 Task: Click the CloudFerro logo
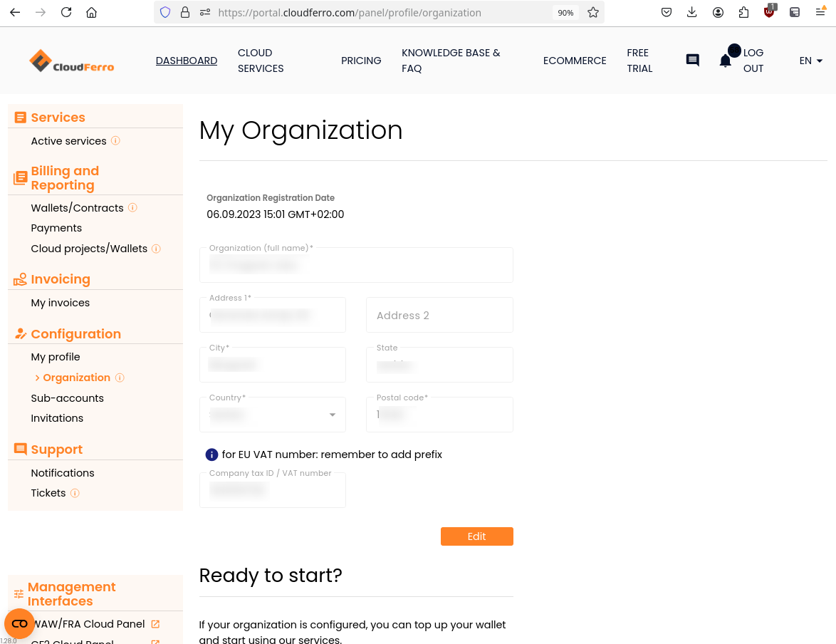[71, 61]
